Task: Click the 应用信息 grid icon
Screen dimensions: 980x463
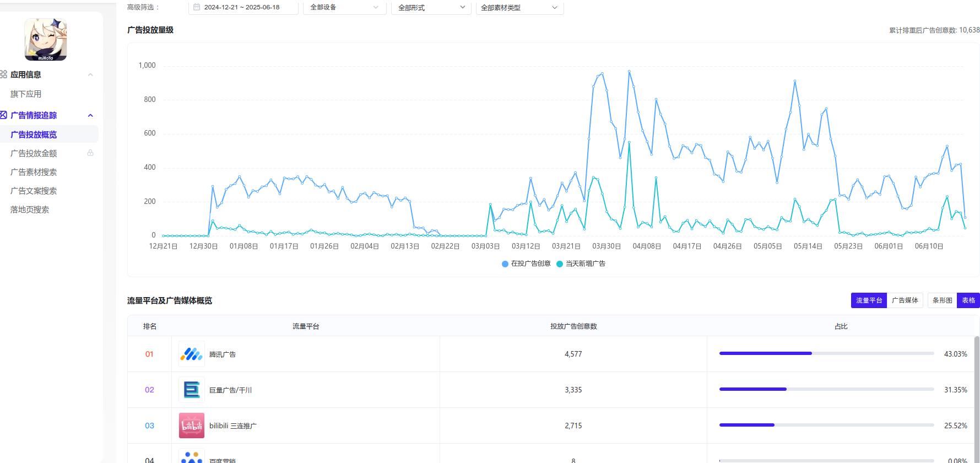Action: coord(3,74)
